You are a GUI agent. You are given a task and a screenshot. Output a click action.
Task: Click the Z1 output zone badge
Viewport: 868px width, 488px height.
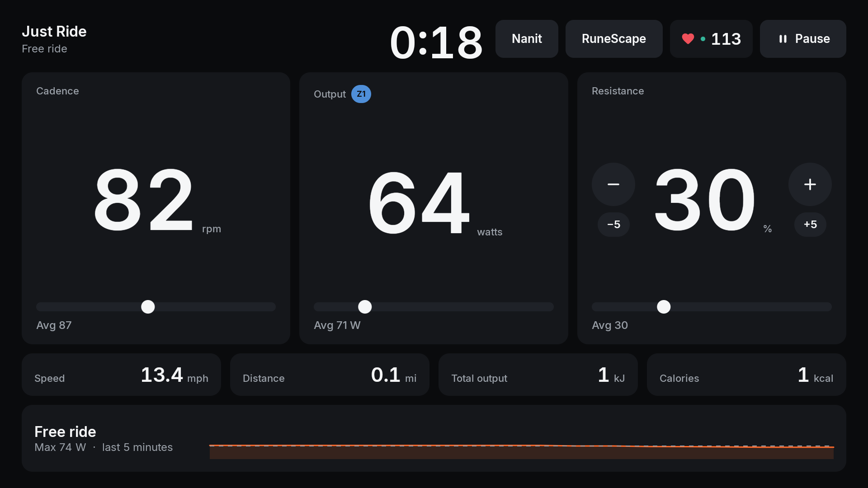361,94
